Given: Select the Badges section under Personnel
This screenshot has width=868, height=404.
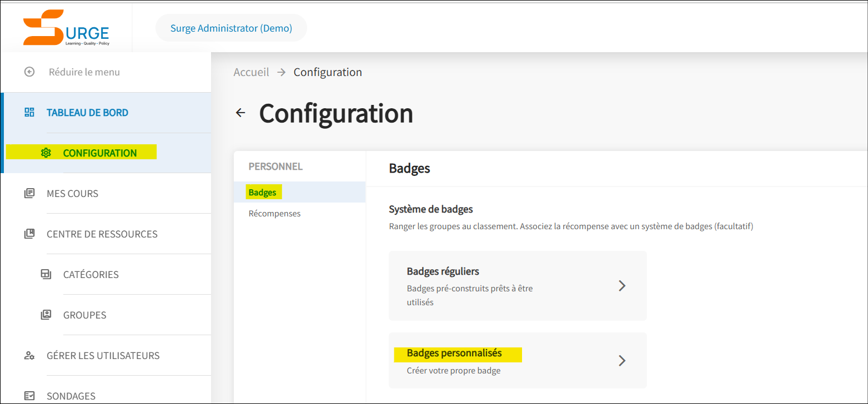Looking at the screenshot, I should 262,192.
